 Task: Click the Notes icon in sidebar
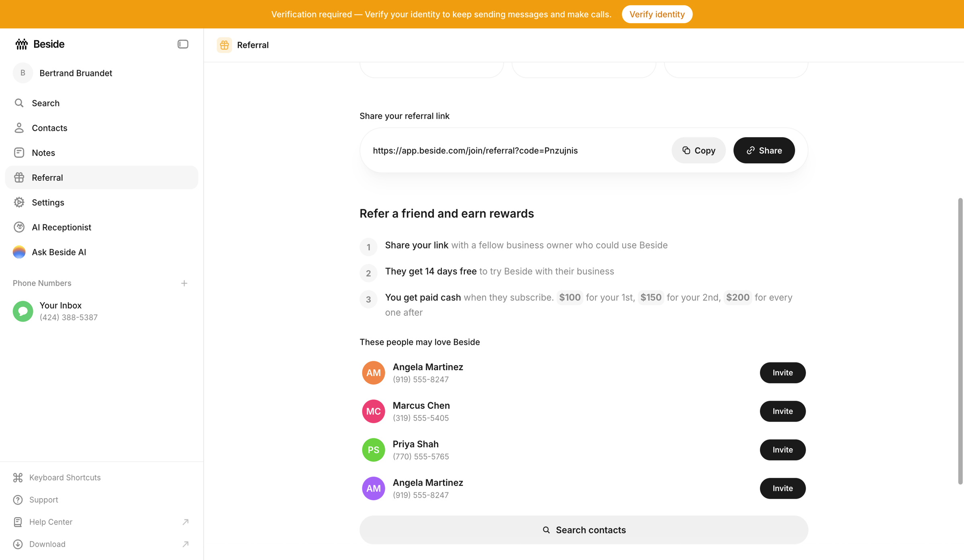[x=19, y=153]
